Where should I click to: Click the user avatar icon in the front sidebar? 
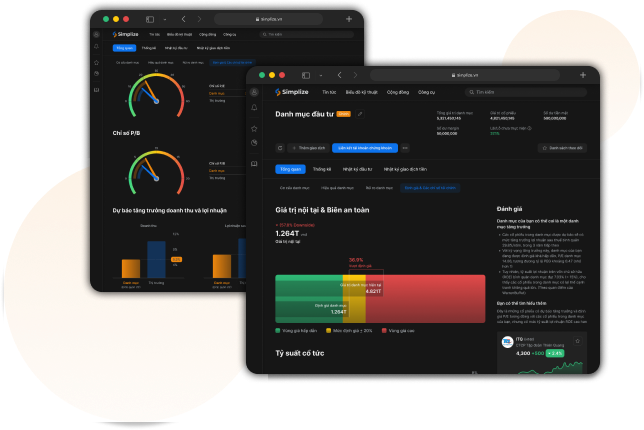click(x=255, y=91)
